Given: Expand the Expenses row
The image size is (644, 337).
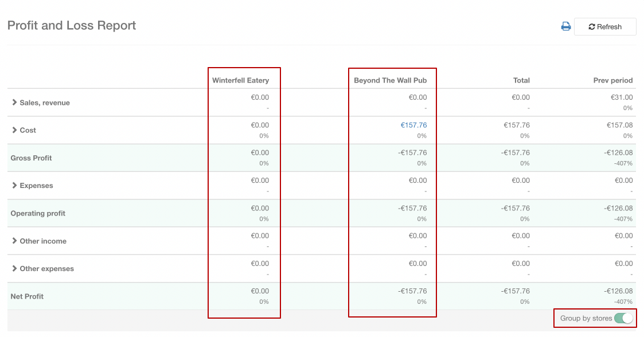Looking at the screenshot, I should (x=15, y=186).
